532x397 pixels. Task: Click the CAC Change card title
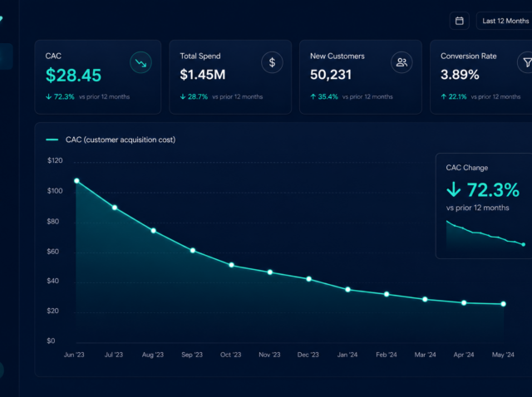coord(467,168)
